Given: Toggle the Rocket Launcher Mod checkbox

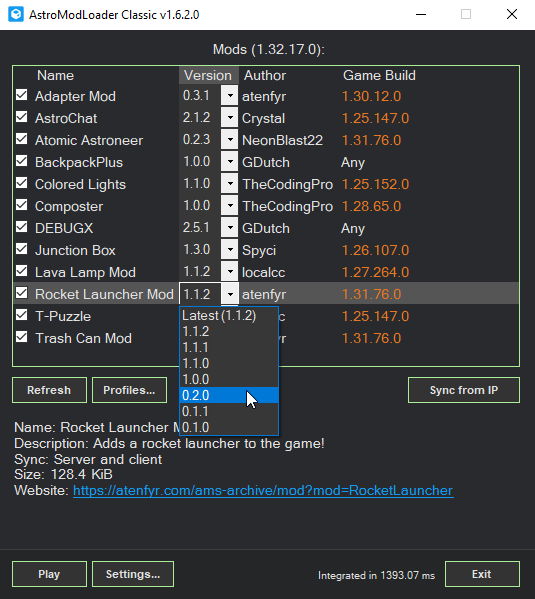Looking at the screenshot, I should click(x=22, y=293).
